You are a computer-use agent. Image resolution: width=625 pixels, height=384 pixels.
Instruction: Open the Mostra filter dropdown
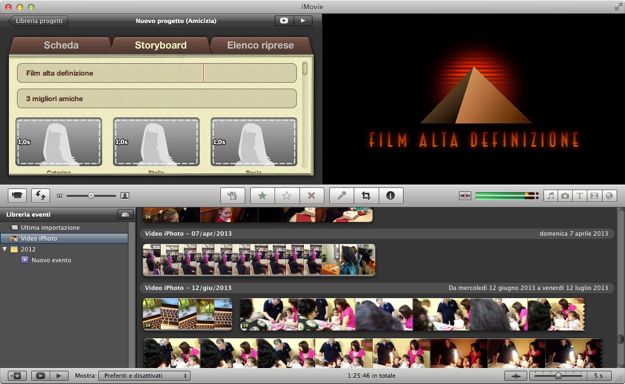[x=144, y=376]
